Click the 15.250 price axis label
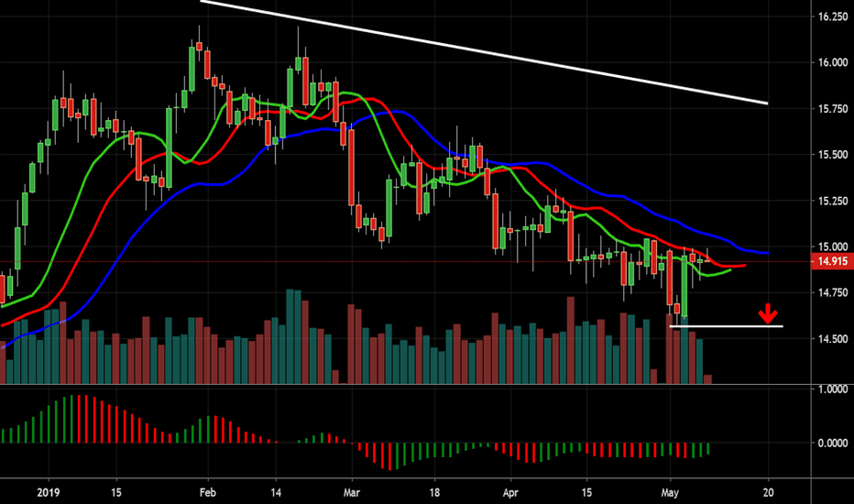 click(x=833, y=201)
